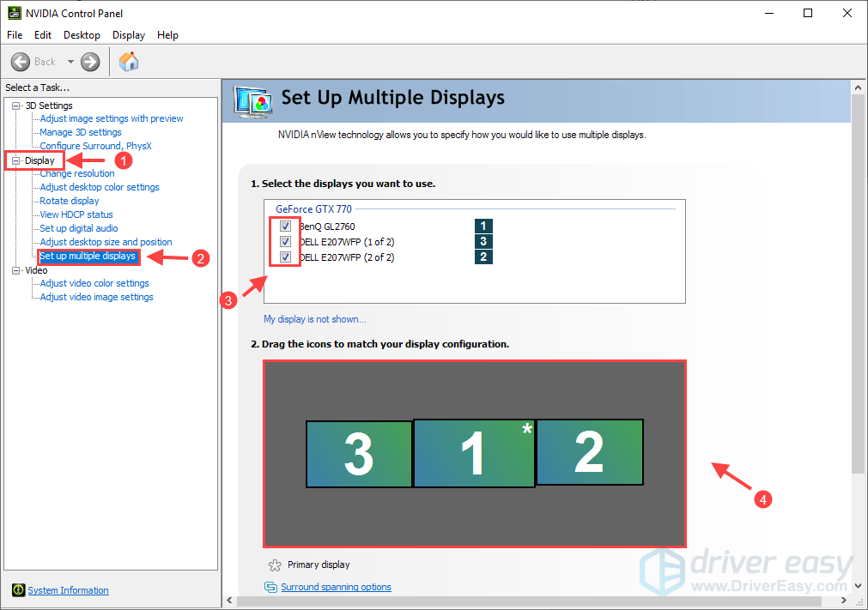Image resolution: width=868 pixels, height=610 pixels.
Task: Open the Help menu
Action: click(167, 35)
